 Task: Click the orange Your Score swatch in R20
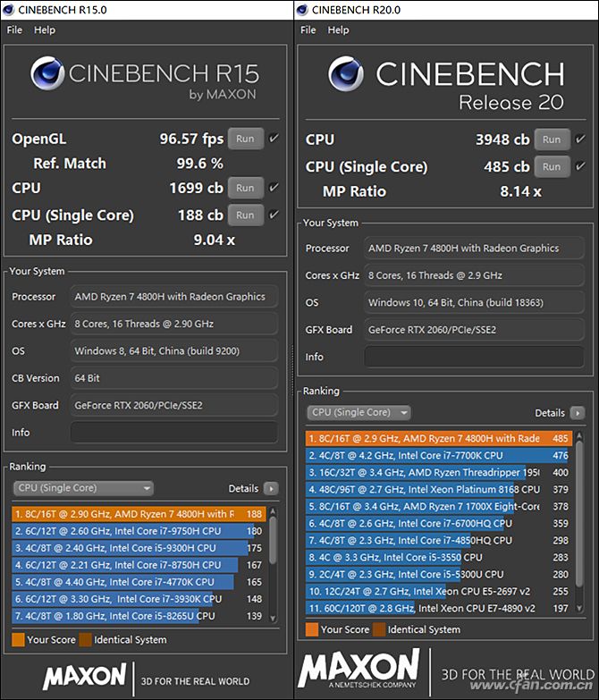(x=312, y=629)
